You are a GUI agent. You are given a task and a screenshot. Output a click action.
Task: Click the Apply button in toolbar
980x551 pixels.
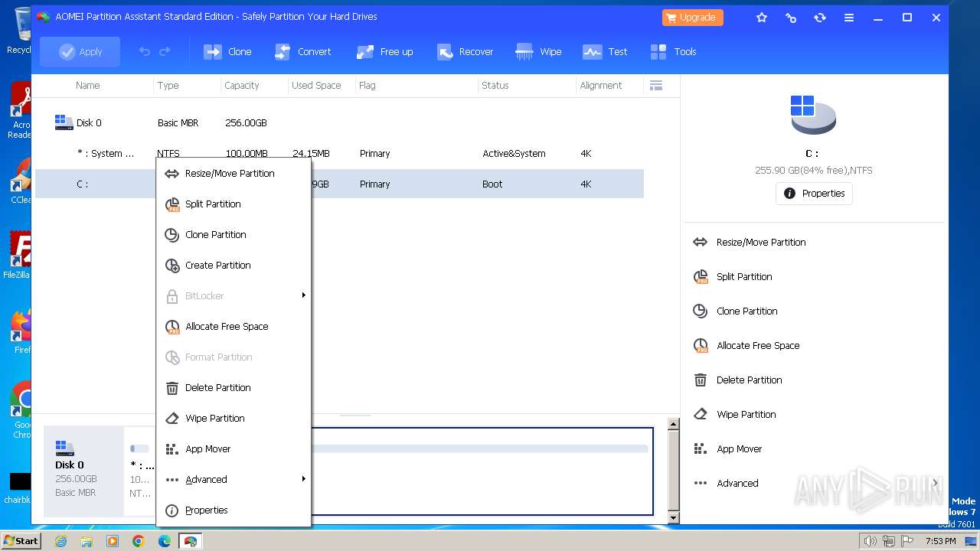(x=80, y=52)
